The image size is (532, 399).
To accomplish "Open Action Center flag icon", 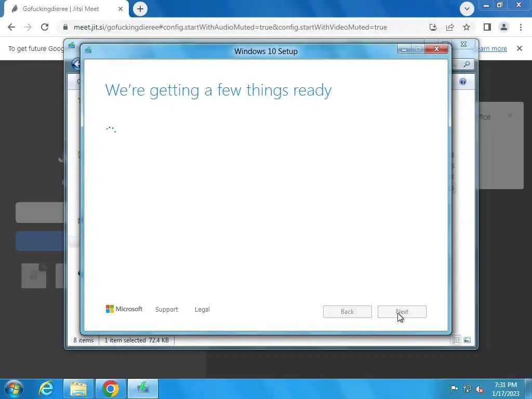I will [454, 389].
